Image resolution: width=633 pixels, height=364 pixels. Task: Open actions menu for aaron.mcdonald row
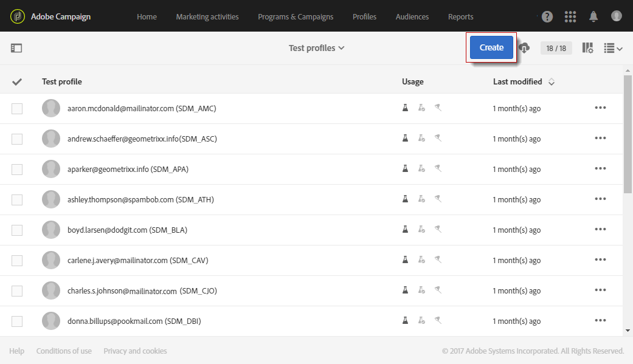(x=600, y=108)
